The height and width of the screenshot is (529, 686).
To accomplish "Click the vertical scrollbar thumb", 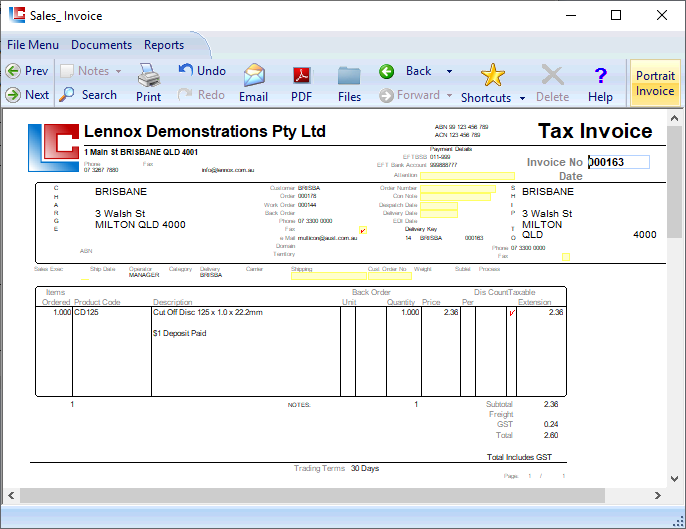I will 674,182.
